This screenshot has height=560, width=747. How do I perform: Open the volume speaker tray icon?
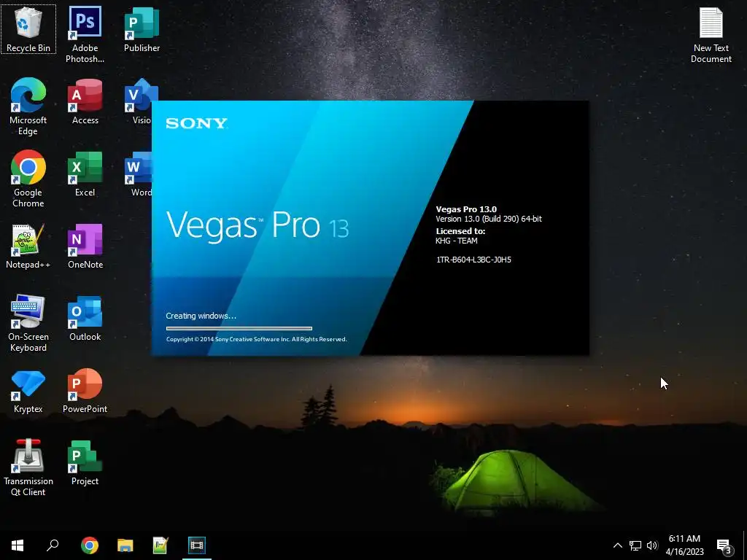click(x=652, y=545)
